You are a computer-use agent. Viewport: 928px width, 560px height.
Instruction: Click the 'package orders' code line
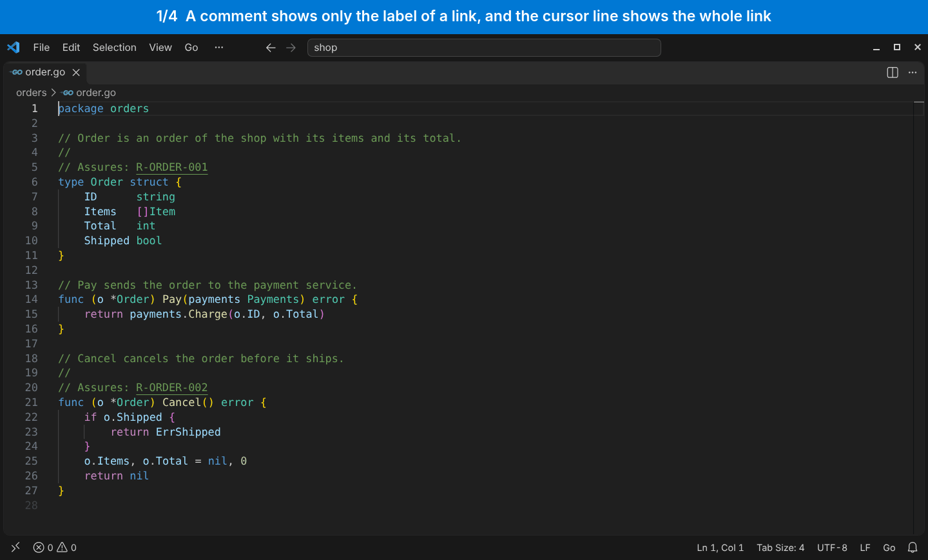tap(104, 109)
